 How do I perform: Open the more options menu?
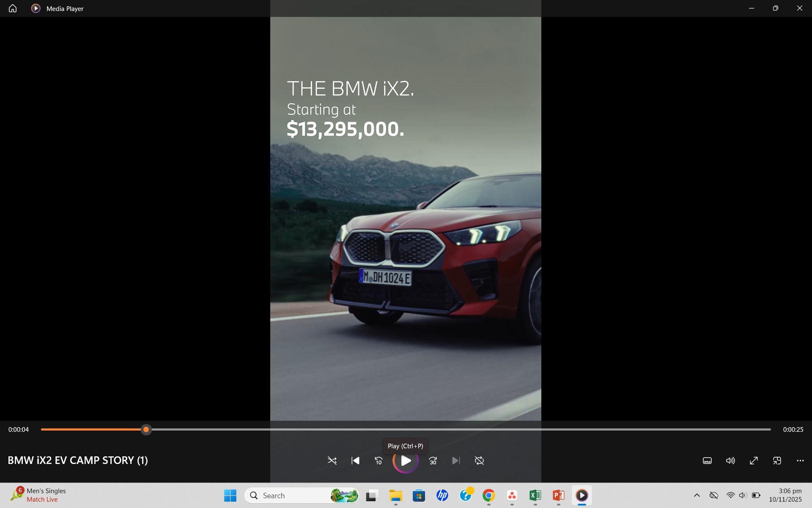[800, 461]
